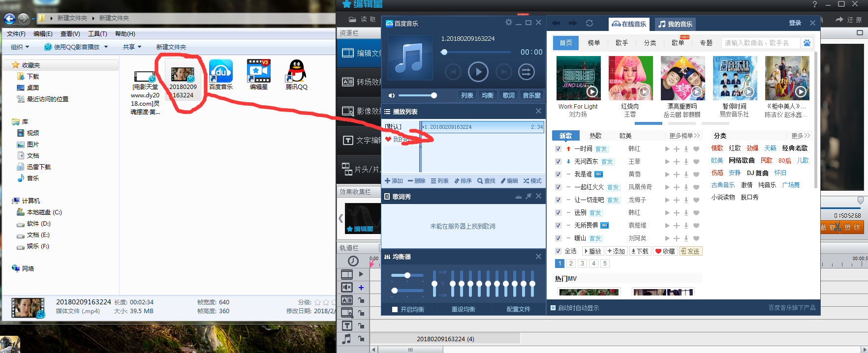The image size is (868, 353).
Task: Select the mute audio track icon in editor
Action: 347,287
